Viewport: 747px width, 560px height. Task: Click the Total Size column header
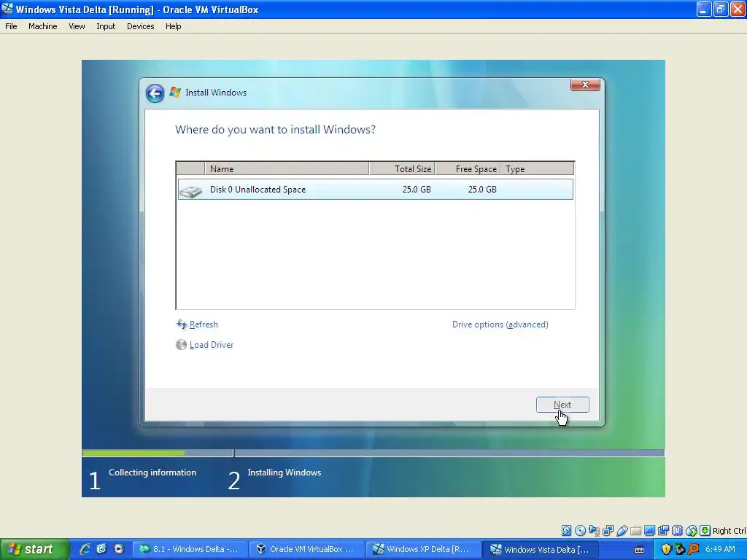pos(402,168)
